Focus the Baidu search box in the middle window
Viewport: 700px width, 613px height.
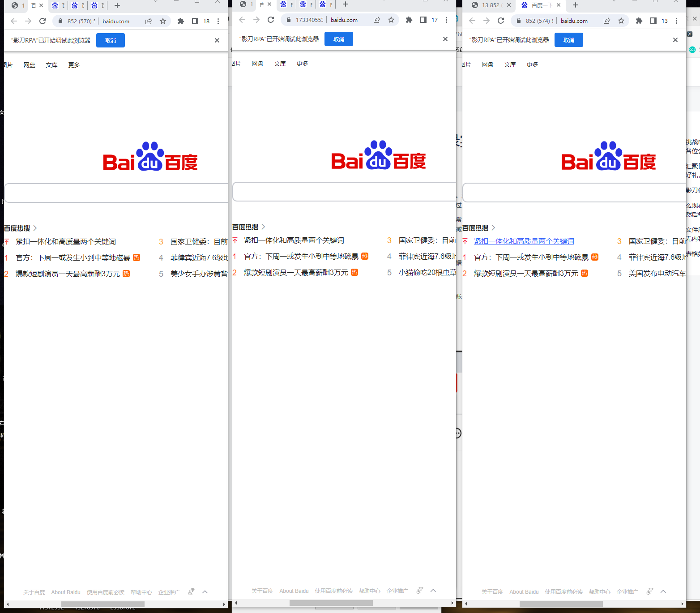click(x=345, y=192)
